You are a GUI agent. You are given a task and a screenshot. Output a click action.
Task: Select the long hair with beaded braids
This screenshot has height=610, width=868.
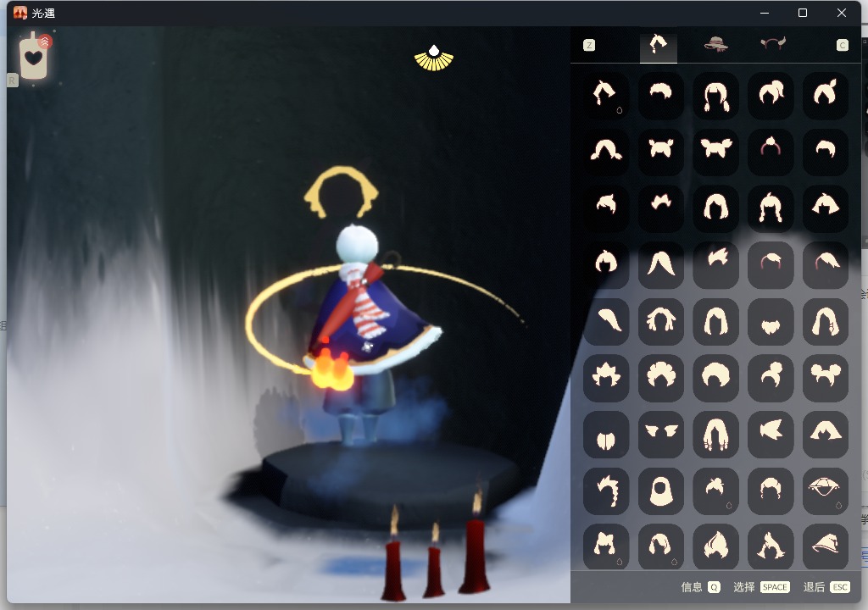coord(715,434)
